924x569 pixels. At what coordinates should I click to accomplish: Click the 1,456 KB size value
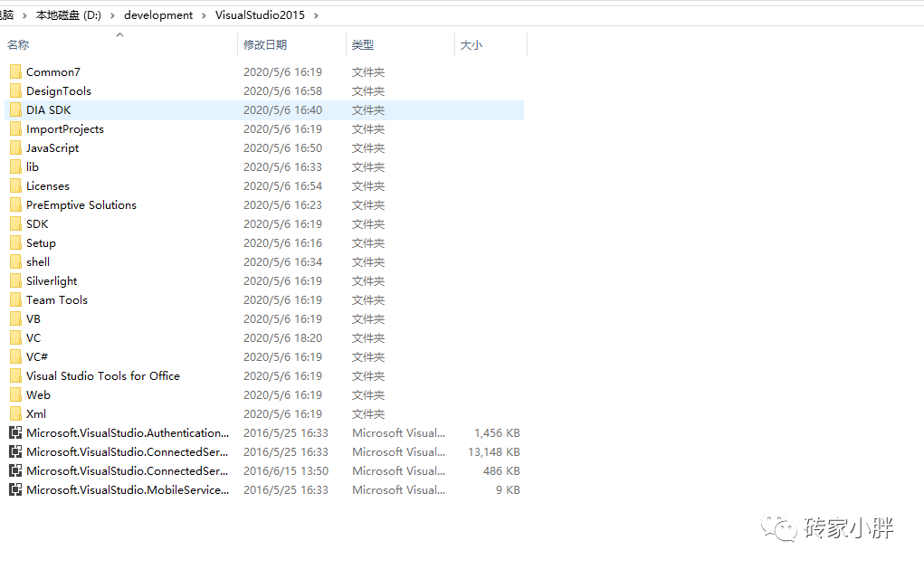[497, 433]
